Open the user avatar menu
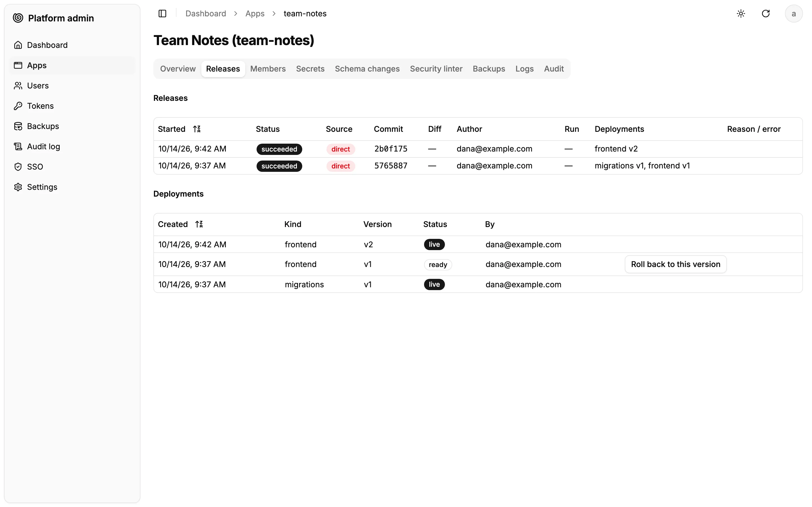 794,14
